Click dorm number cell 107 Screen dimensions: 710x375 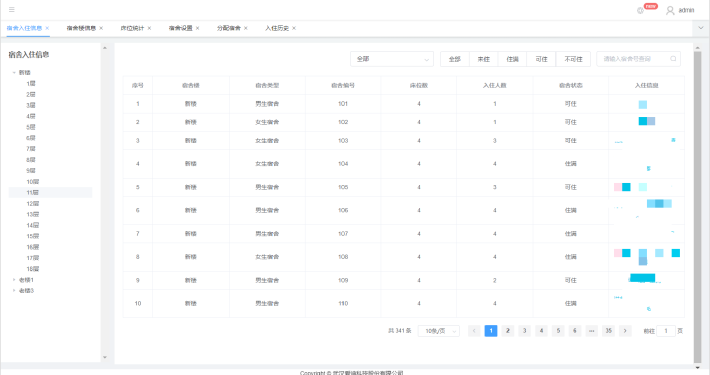pyautogui.click(x=343, y=234)
